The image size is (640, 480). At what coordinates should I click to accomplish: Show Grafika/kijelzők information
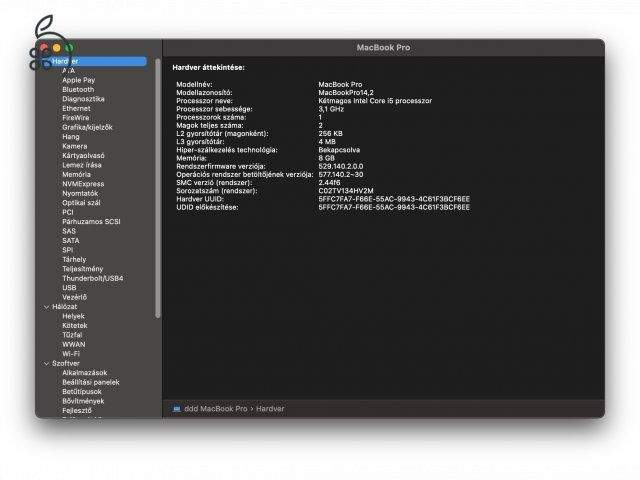(x=87, y=127)
